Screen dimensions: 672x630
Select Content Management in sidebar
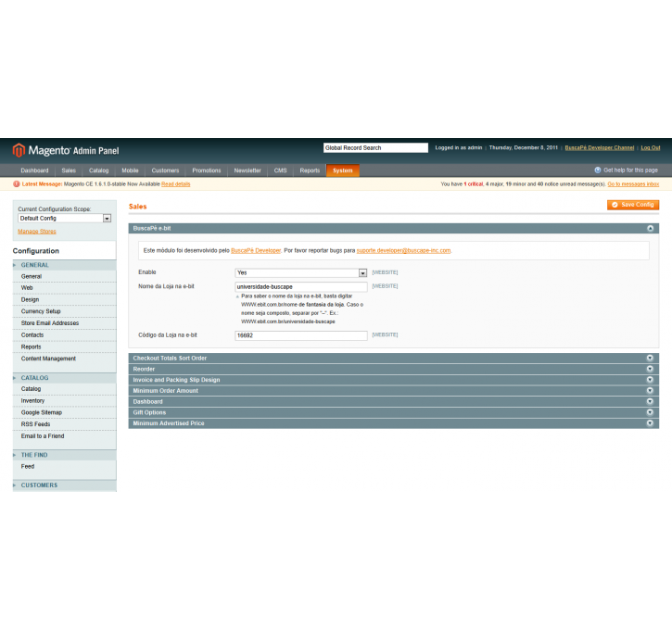[48, 359]
